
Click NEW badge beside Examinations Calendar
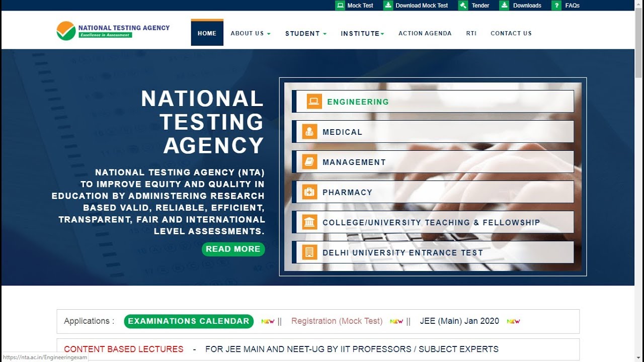click(268, 321)
